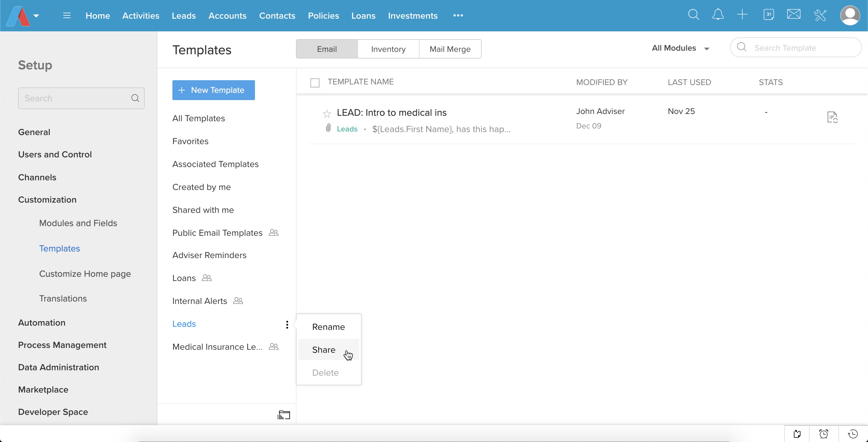The width and height of the screenshot is (868, 442).
Task: Check the select-all templates checkbox
Action: point(315,83)
